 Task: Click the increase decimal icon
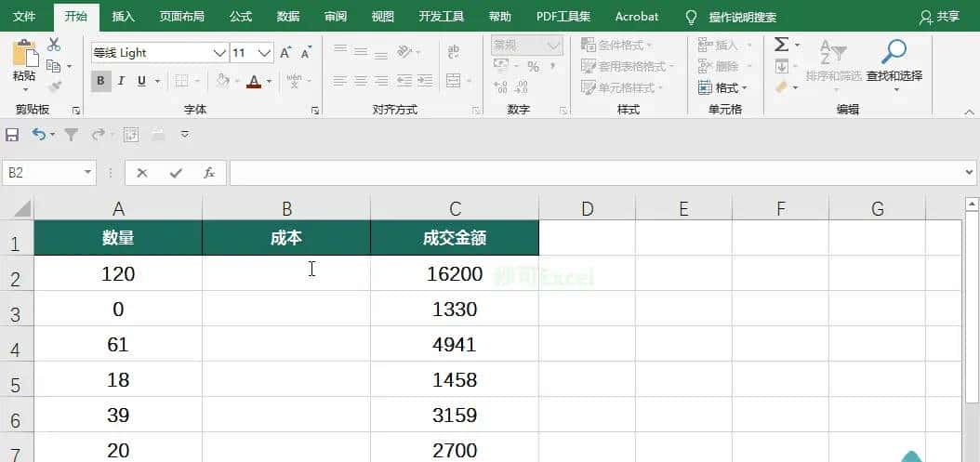tap(500, 86)
